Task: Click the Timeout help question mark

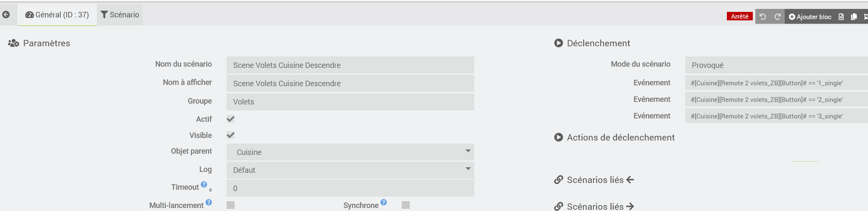Action: [x=204, y=185]
